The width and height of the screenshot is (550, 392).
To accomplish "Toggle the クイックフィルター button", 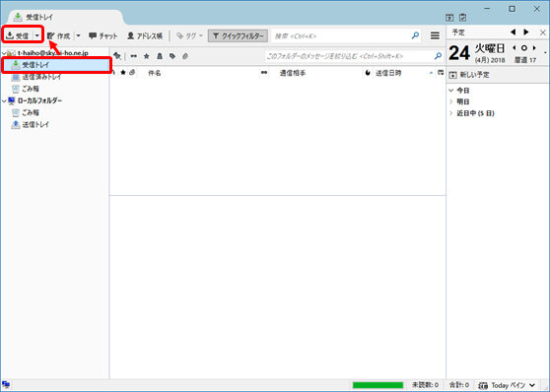I will point(238,35).
